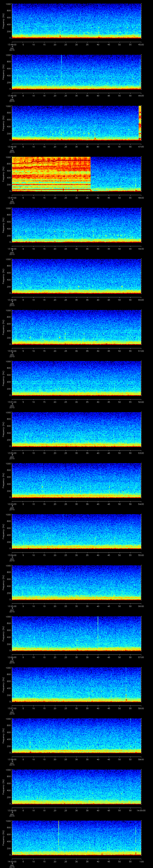Viewport: 153px width, 868px height.
Task: Click the 13:57:00 start time label
Action: click(12, 708)
